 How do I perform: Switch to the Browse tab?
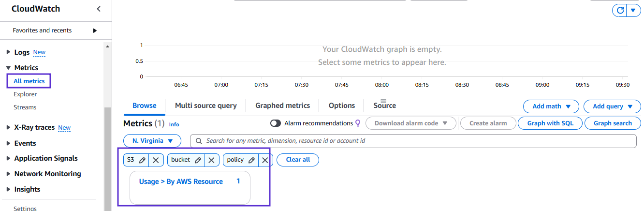click(x=145, y=105)
